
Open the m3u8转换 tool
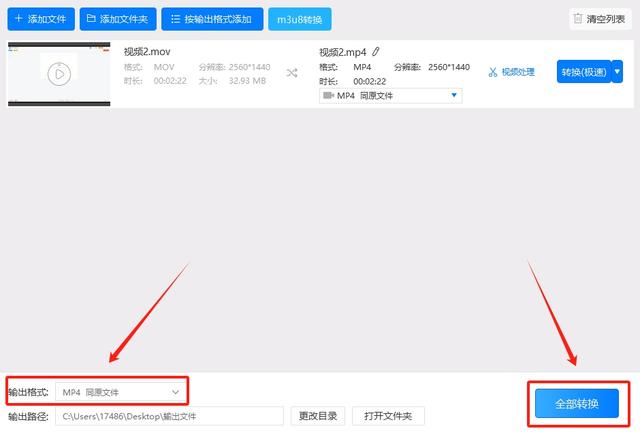click(300, 19)
